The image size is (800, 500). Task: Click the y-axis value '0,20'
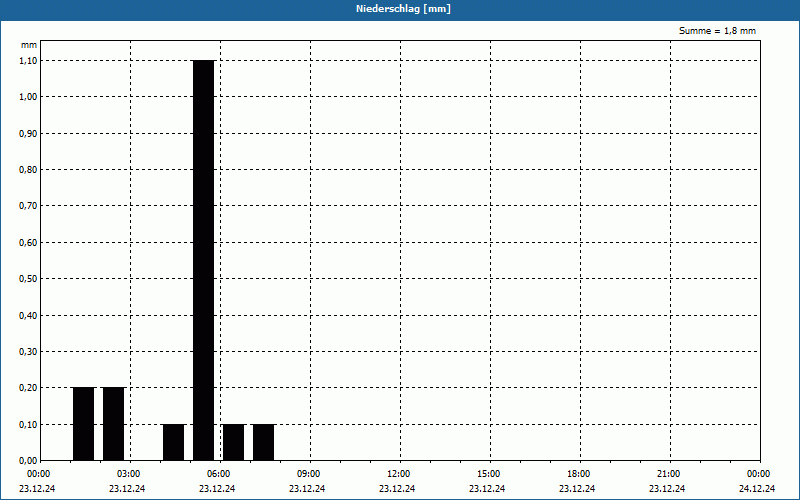28,388
